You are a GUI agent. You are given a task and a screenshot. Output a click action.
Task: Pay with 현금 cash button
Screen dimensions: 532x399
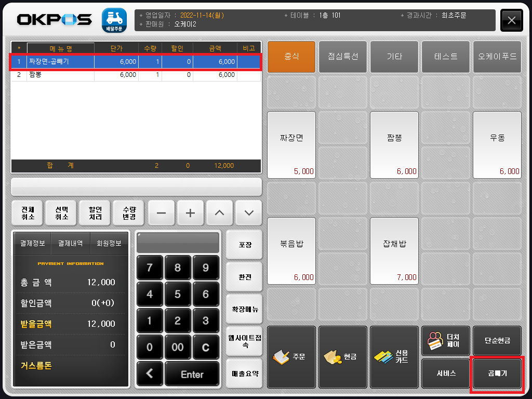click(343, 357)
